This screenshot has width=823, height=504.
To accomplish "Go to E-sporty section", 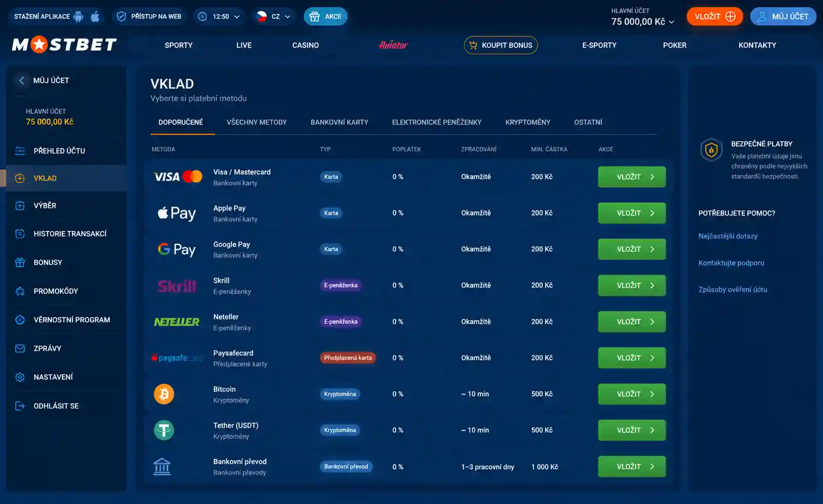I will pos(600,45).
